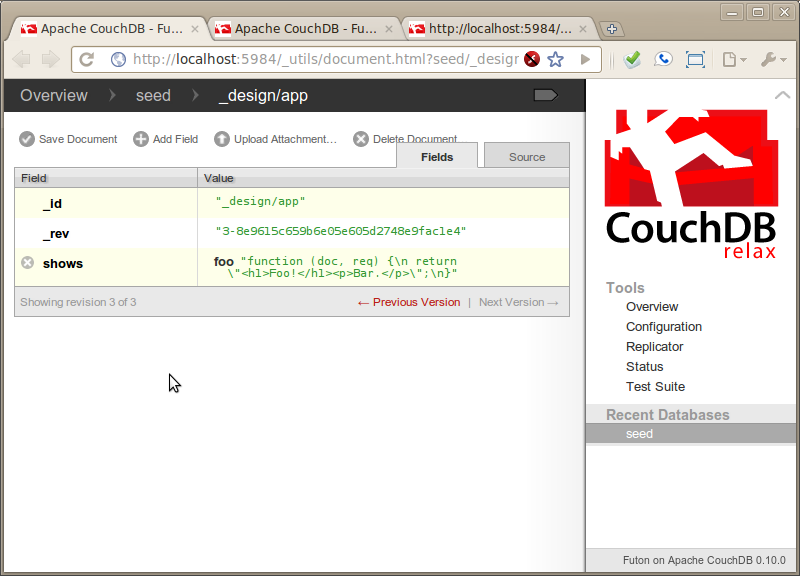Click the page reload icon
This screenshot has height=576, width=800.
[87, 60]
